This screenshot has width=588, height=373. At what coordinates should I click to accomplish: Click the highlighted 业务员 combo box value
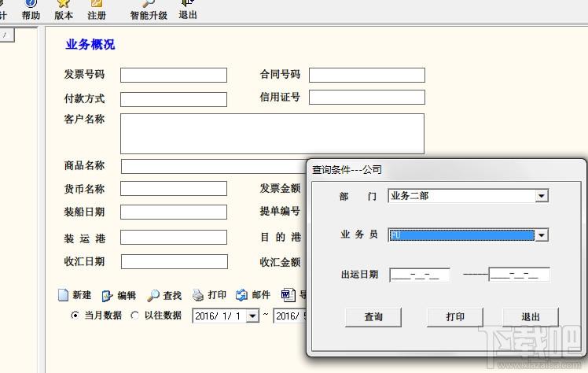point(461,235)
